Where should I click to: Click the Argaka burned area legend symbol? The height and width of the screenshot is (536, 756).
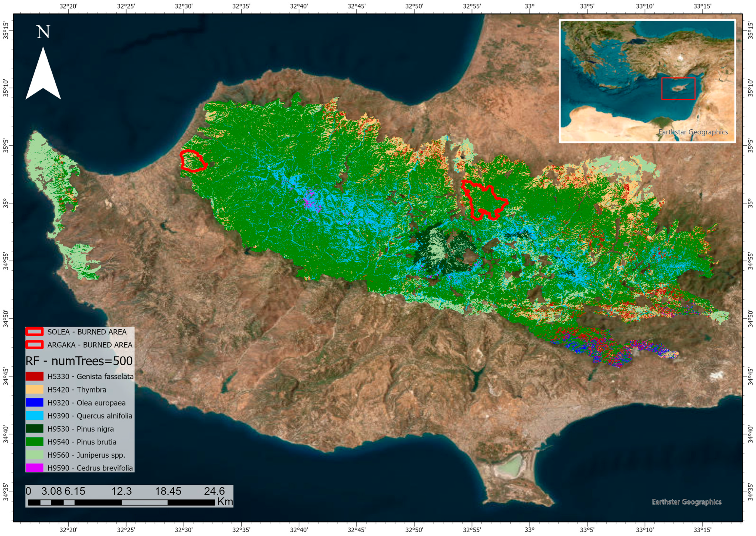tap(34, 345)
